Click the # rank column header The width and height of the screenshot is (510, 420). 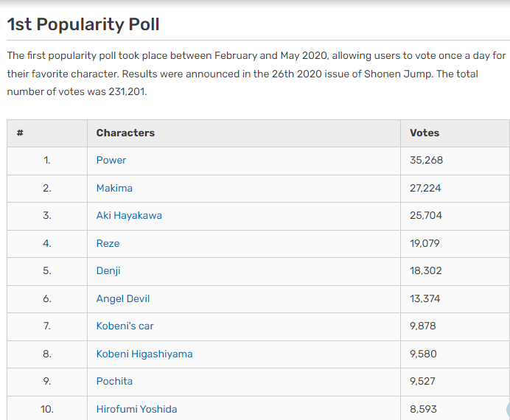pos(20,133)
